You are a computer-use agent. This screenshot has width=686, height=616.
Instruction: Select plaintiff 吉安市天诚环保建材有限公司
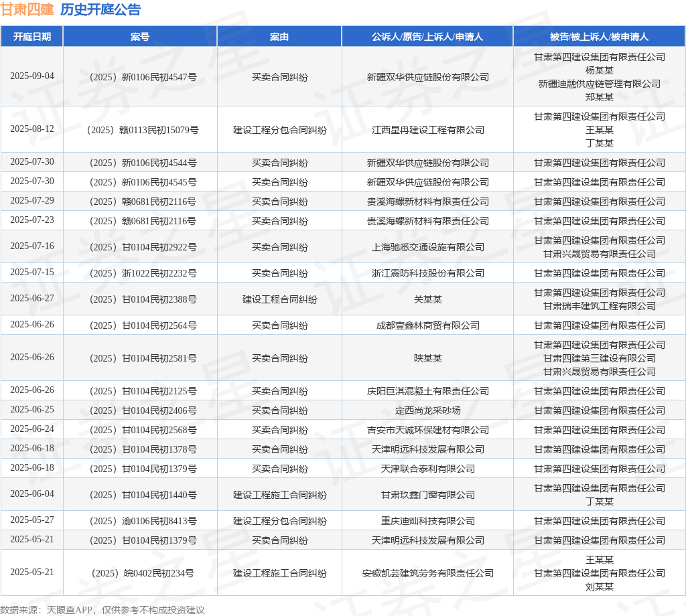[428, 430]
